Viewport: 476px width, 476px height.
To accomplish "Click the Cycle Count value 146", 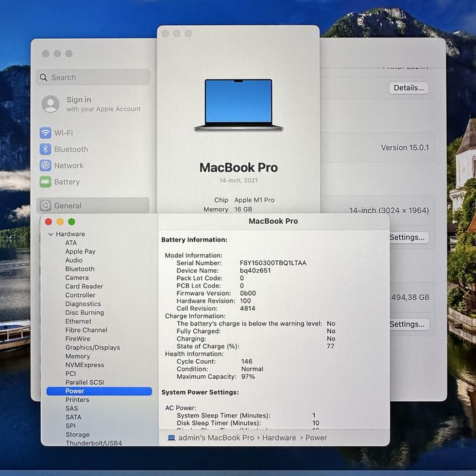I will (246, 362).
